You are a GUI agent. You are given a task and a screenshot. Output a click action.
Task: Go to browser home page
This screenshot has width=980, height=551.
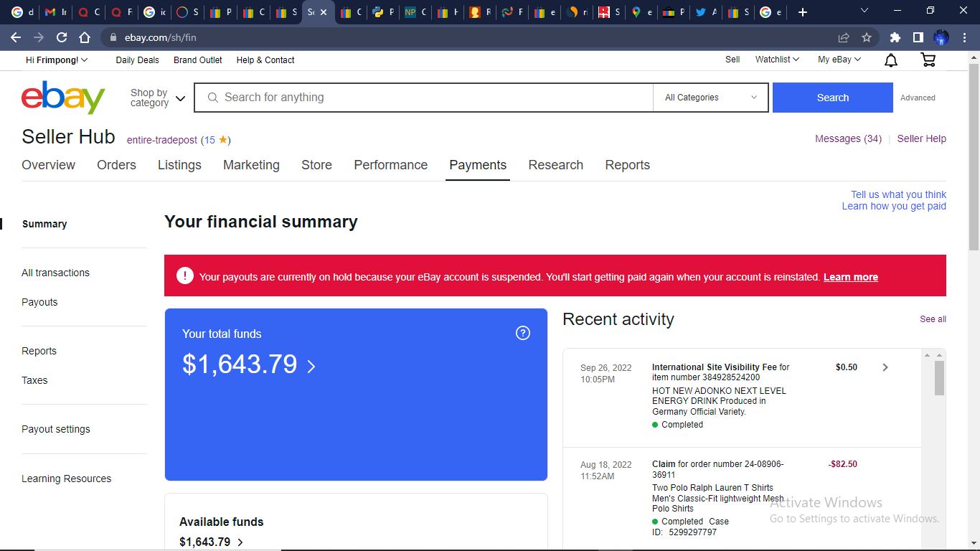pyautogui.click(x=85, y=37)
